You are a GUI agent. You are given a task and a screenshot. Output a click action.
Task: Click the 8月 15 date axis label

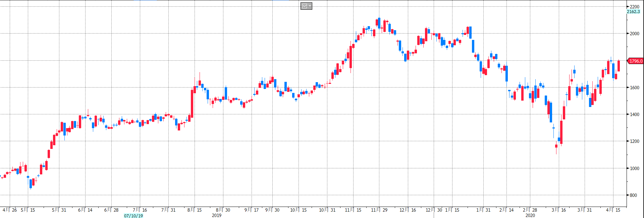[x=195, y=210]
